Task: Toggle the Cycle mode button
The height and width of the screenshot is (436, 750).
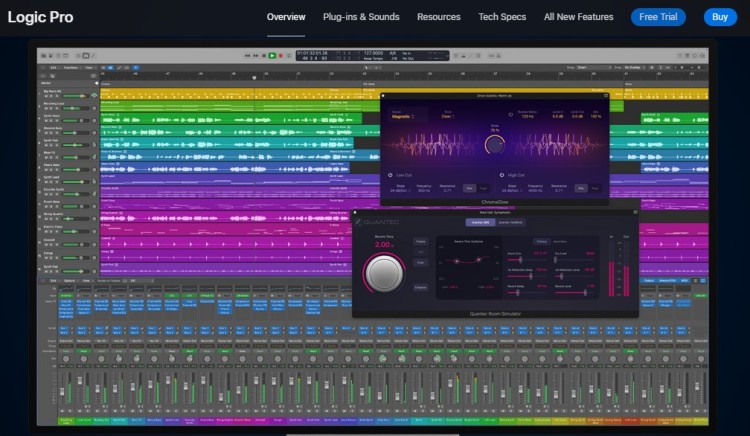Action: pos(289,56)
